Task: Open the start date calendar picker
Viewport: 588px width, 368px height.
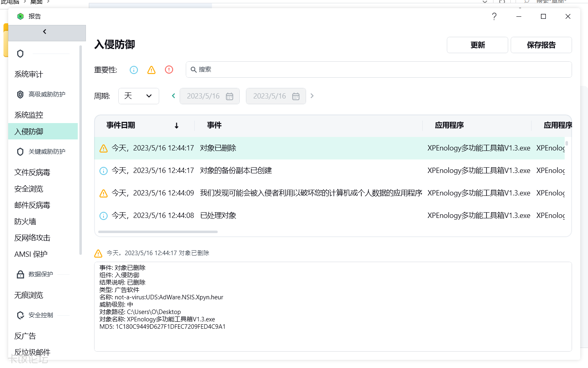Action: click(x=230, y=96)
